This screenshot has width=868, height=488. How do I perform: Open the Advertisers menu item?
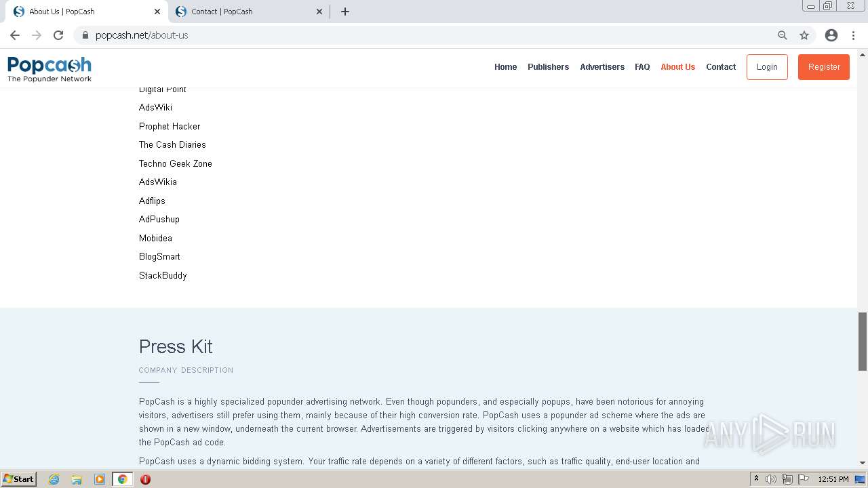click(x=602, y=67)
